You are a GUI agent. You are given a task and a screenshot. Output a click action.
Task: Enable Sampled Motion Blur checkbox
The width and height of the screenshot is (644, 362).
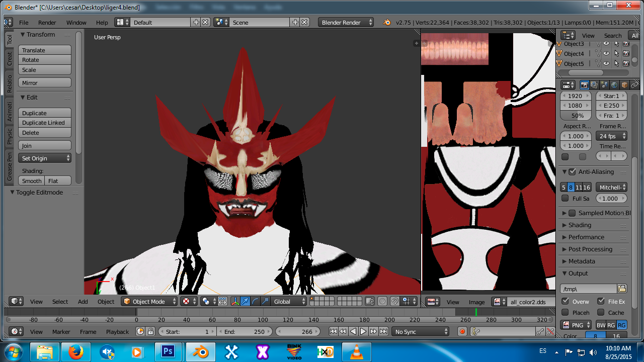[x=572, y=213]
